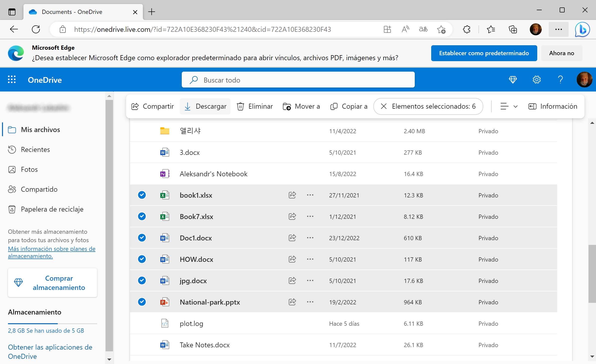Open Compartido section
Viewport: 596px width, 364px height.
tap(33, 189)
